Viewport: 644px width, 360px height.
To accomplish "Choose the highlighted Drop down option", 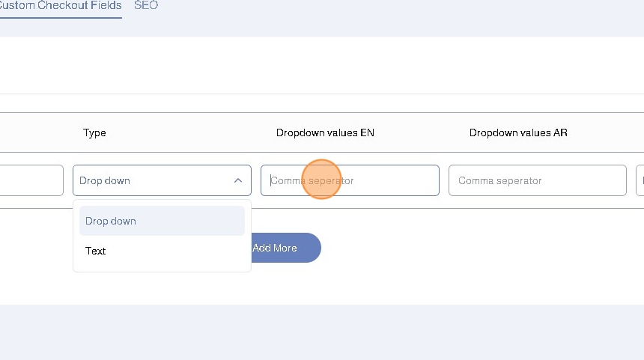I will click(x=162, y=221).
